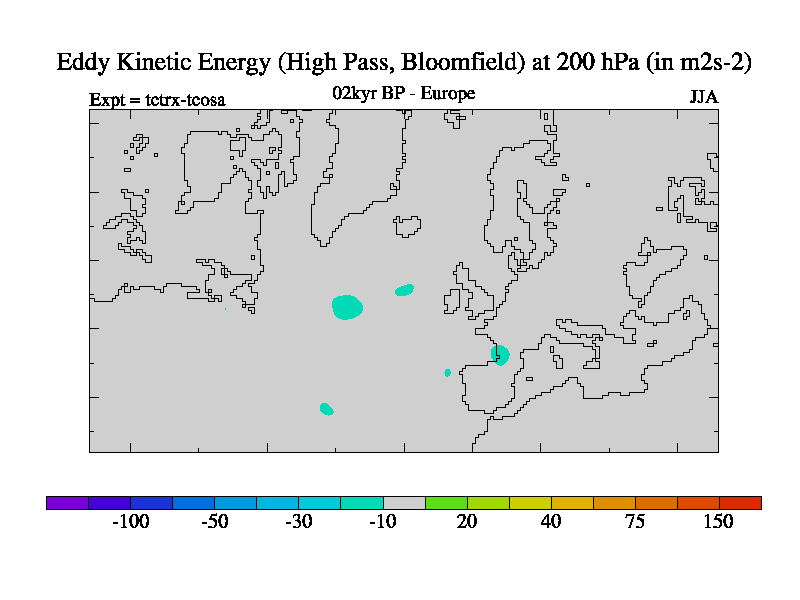
Task: Choose the teal swatch left of gray
Action: pyautogui.click(x=362, y=503)
